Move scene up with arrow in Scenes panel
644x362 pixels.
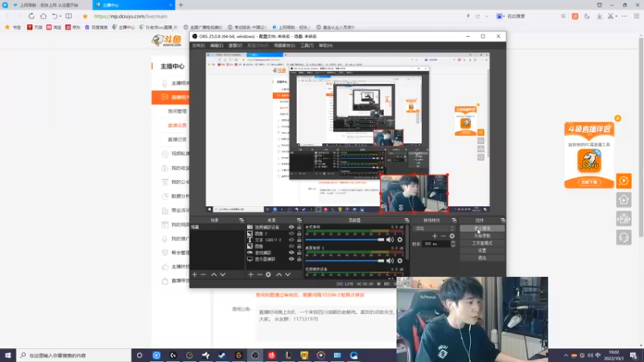click(x=214, y=274)
